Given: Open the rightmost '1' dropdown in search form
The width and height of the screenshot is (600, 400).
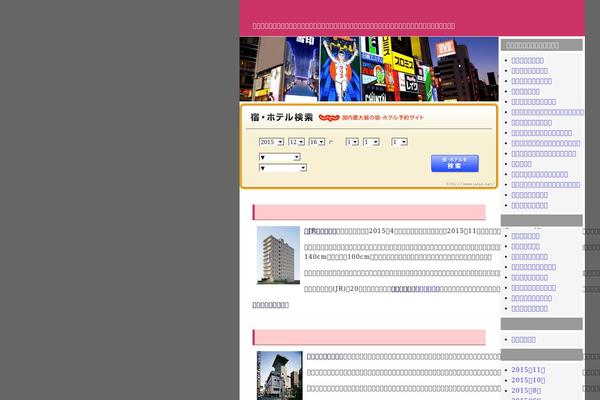Looking at the screenshot, I should (x=399, y=142).
